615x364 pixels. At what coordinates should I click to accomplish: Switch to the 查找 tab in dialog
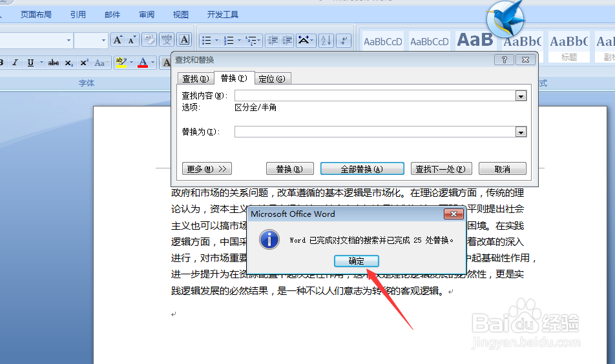click(195, 79)
